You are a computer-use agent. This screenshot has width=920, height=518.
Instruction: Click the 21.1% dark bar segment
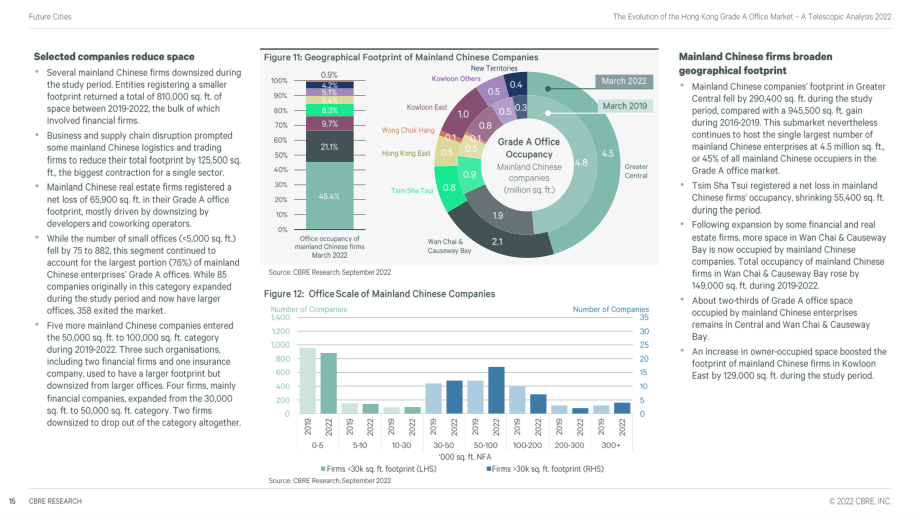point(330,147)
